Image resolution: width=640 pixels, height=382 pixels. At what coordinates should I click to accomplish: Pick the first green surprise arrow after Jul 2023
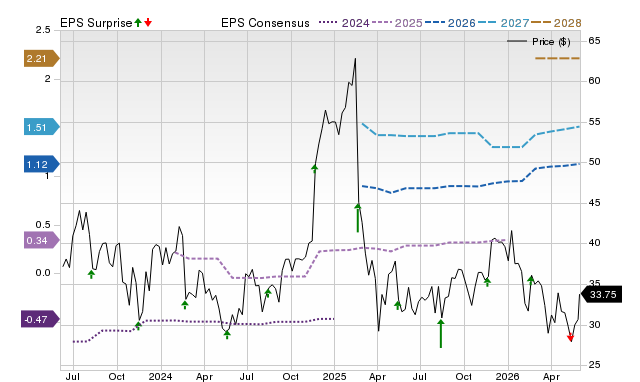click(x=91, y=274)
